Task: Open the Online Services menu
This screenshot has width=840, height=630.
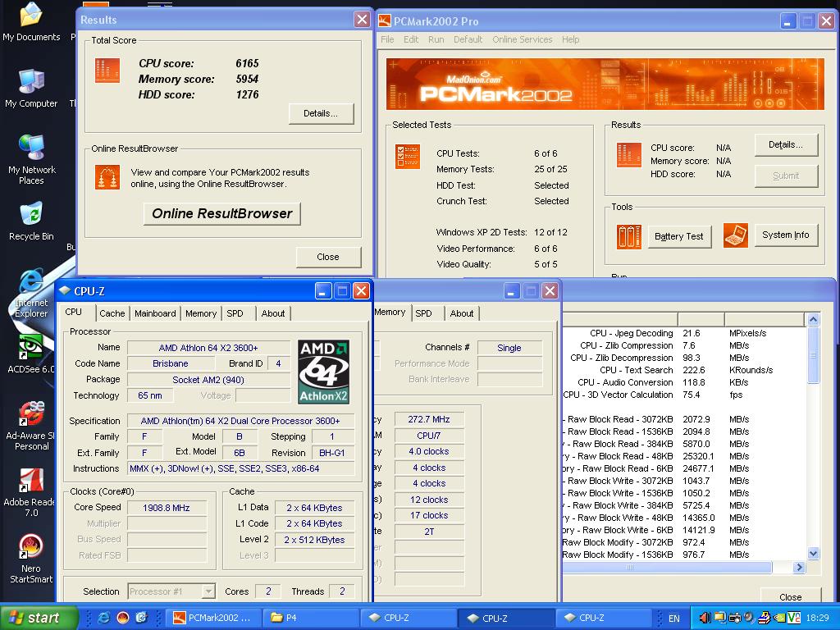Action: coord(523,39)
